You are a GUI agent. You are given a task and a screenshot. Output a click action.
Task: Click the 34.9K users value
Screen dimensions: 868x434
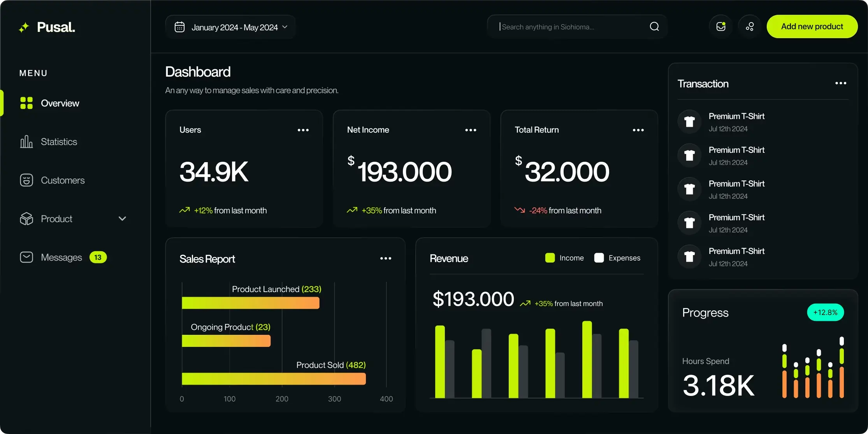pyautogui.click(x=214, y=171)
